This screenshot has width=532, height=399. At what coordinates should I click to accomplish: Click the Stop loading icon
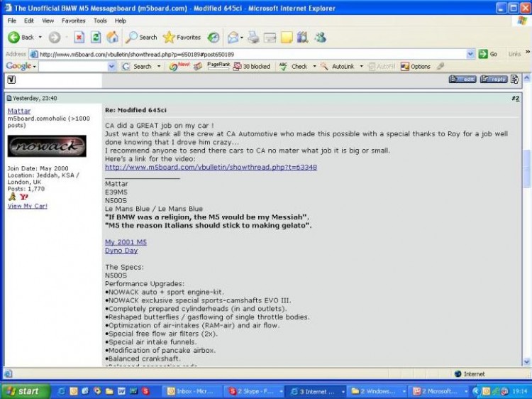click(x=79, y=37)
